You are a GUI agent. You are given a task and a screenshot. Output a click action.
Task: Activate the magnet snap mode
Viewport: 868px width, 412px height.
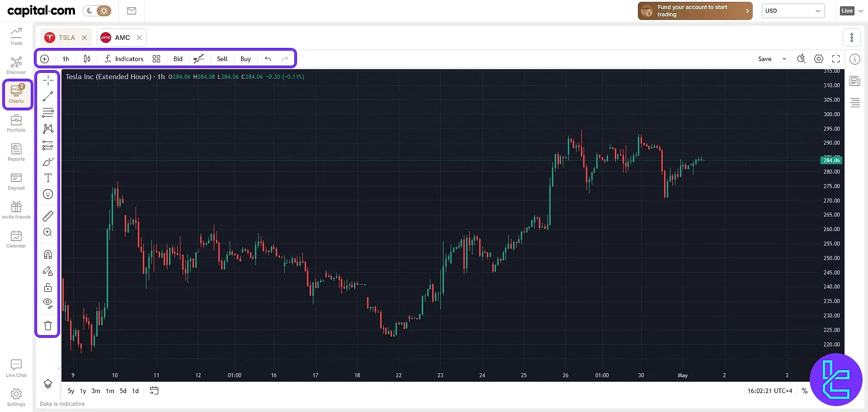[x=48, y=255]
